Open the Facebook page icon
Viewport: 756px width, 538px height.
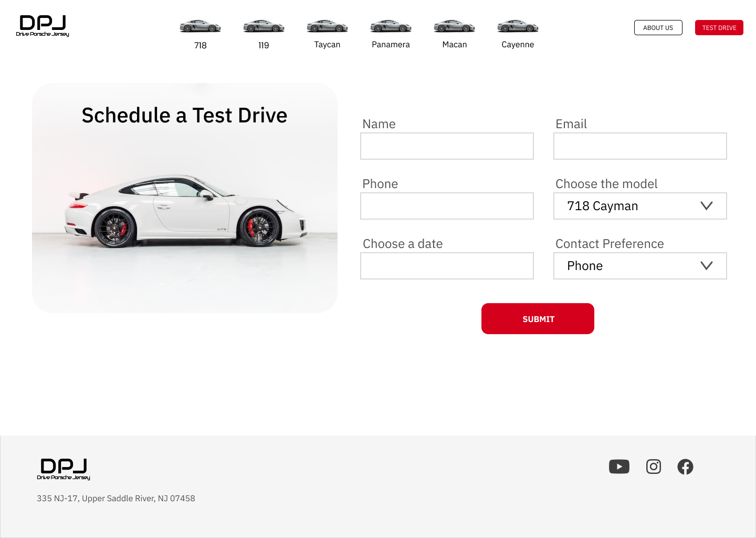[x=685, y=467]
